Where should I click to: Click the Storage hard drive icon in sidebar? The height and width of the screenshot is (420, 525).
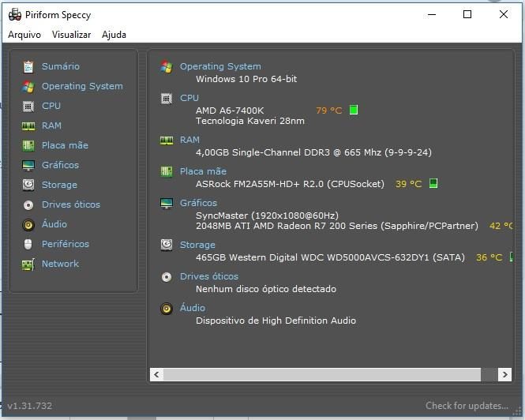(28, 185)
